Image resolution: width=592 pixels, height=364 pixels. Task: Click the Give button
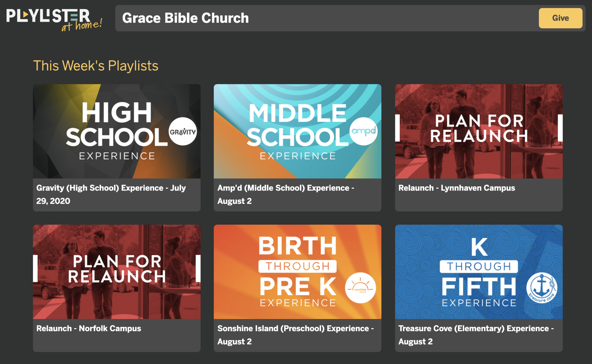[560, 18]
